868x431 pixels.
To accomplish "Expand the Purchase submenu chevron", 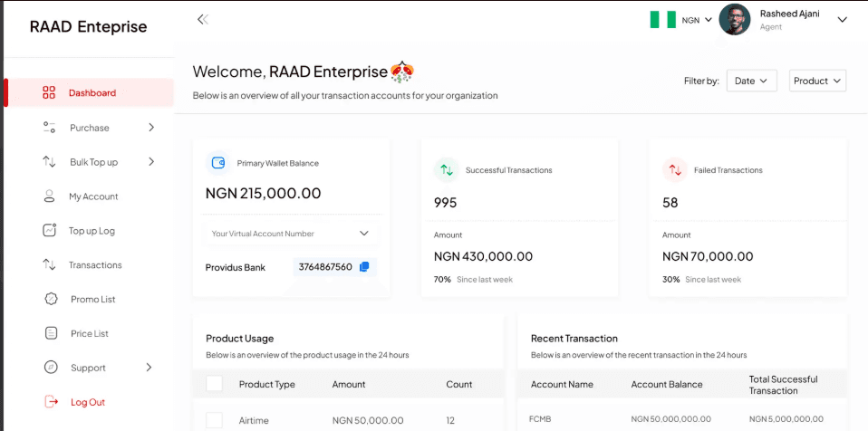I will point(151,128).
